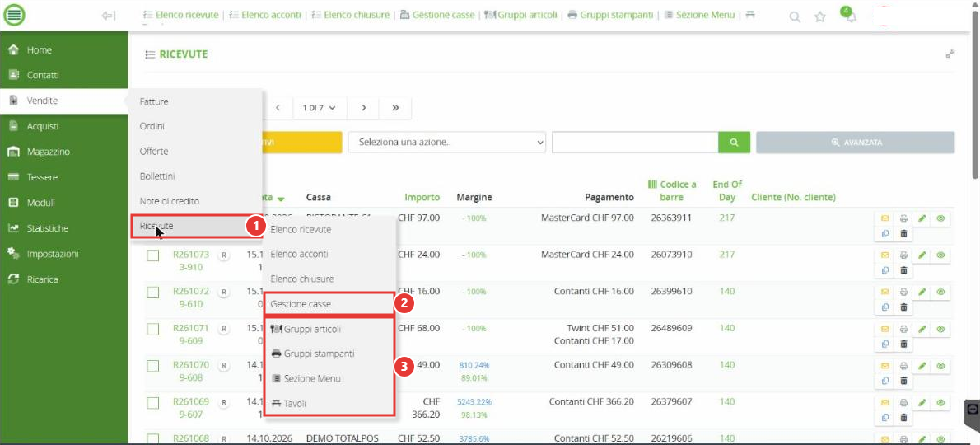This screenshot has width=980, height=445.
Task: Tick the checkbox for receipt R2610709-608
Action: (153, 366)
